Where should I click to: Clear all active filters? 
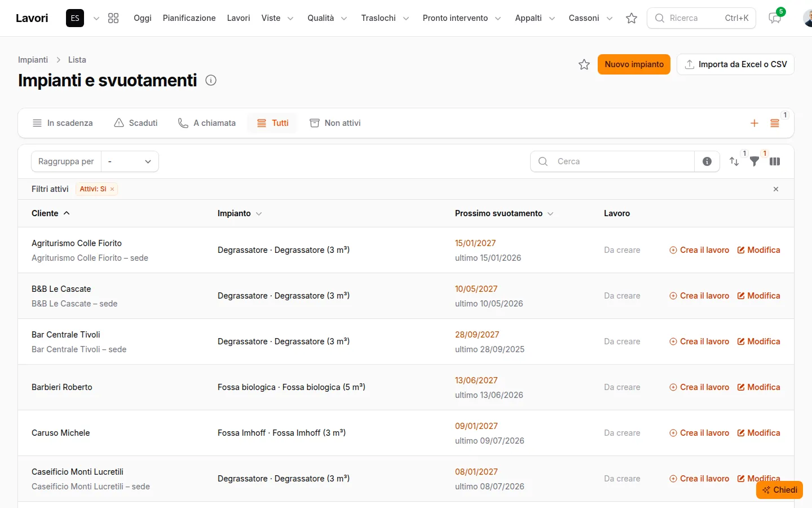click(x=776, y=189)
